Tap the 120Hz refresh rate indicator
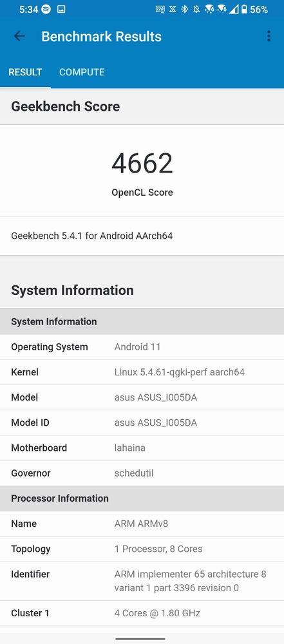Image resolution: width=284 pixels, height=644 pixels. (x=160, y=9)
